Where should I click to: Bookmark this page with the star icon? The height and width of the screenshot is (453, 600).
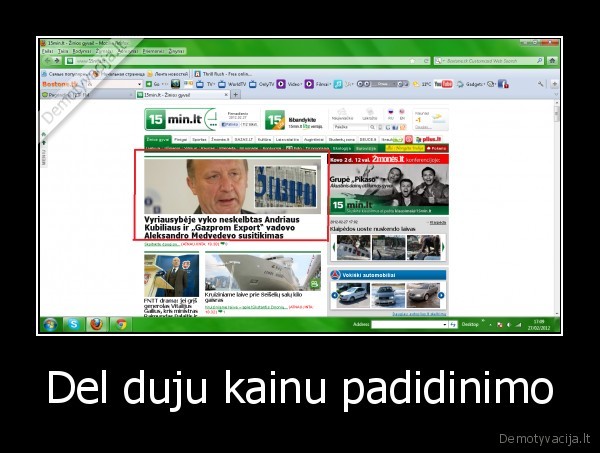pyautogui.click(x=412, y=61)
